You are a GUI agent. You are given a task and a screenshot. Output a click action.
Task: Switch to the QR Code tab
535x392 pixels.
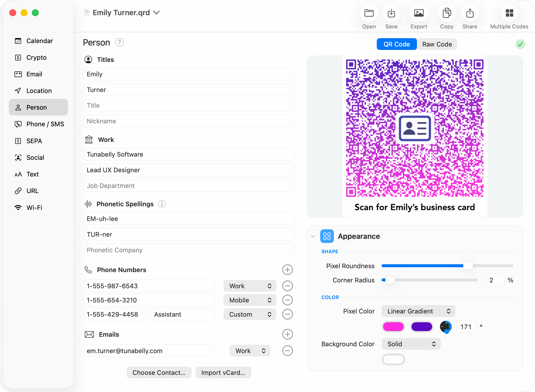pos(397,44)
